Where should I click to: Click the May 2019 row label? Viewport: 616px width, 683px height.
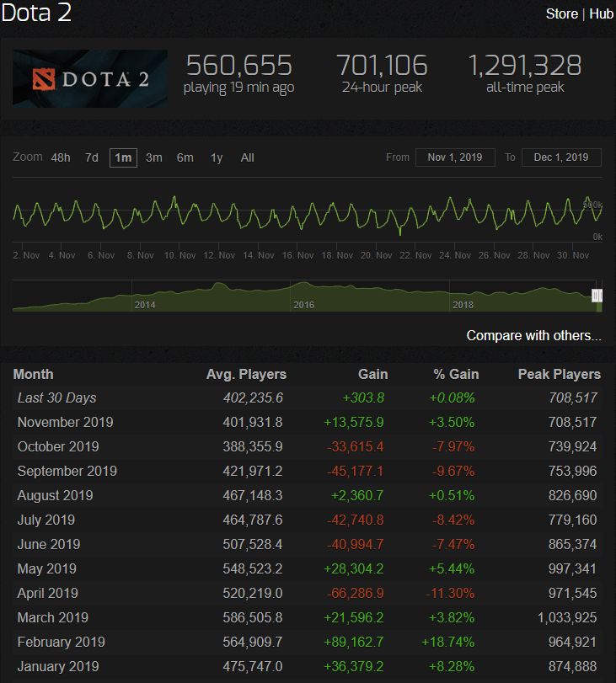point(47,568)
